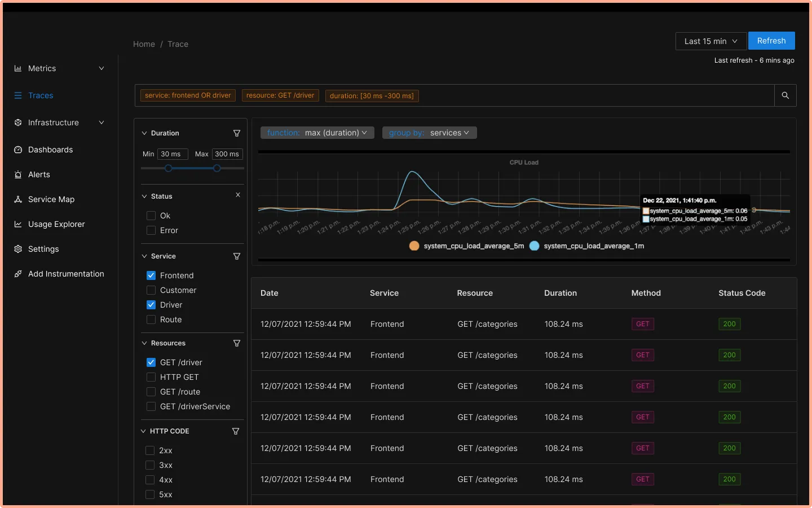Viewport: 812px width, 508px height.
Task: Collapse the HTTP CODE filter section
Action: point(143,431)
